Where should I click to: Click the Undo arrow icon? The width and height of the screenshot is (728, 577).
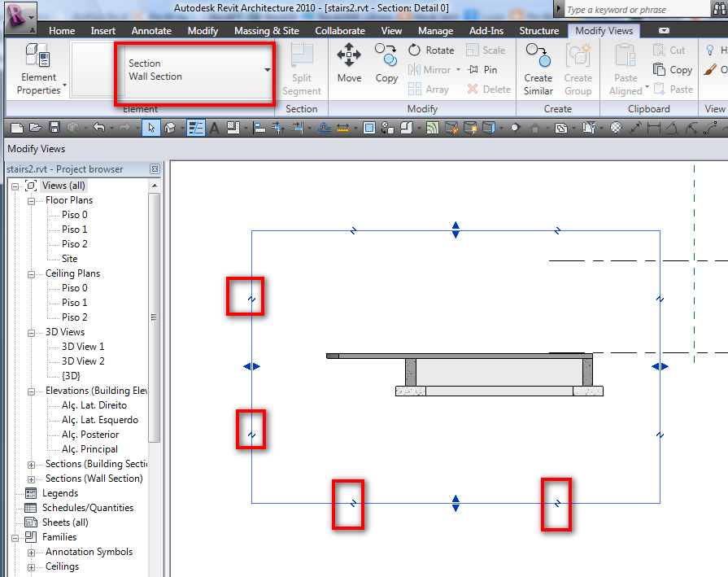[x=99, y=127]
